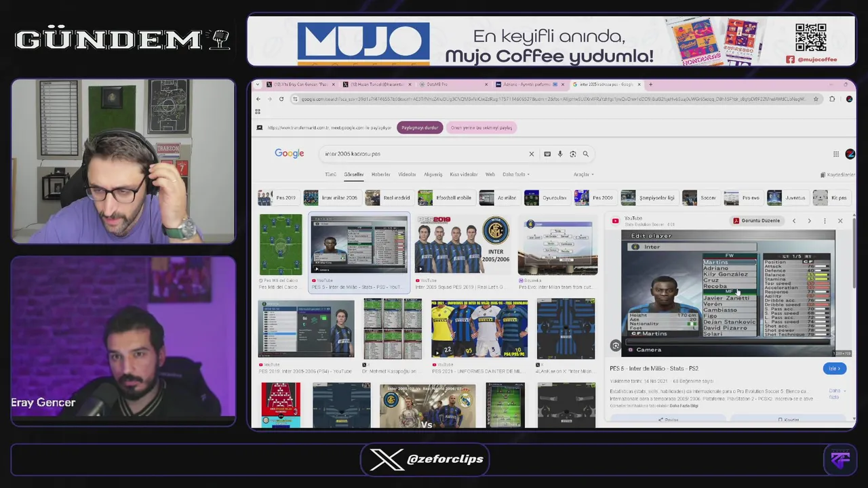868x488 pixels.
Task: Click the PES 5 - Inter de Milão title link
Action: pyautogui.click(x=654, y=369)
